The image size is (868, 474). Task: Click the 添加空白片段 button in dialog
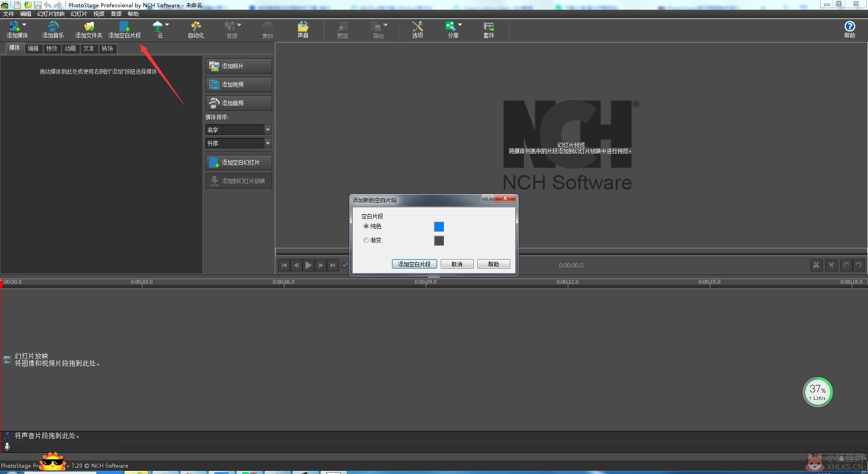tap(414, 264)
